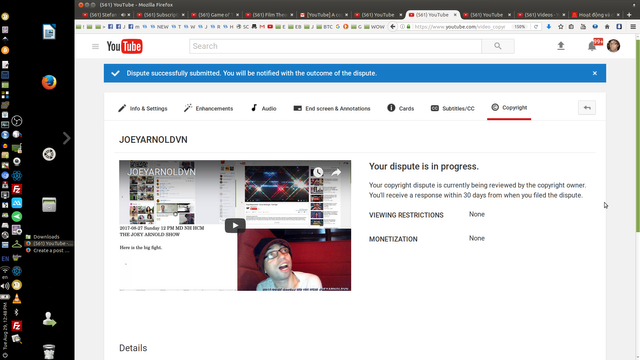Switch to the [YouTube] A copyright tab
The height and width of the screenshot is (360, 640).
tap(324, 15)
